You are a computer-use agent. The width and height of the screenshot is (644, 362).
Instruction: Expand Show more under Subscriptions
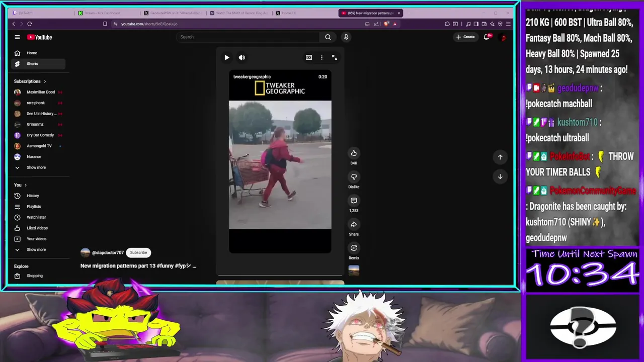[38, 167]
